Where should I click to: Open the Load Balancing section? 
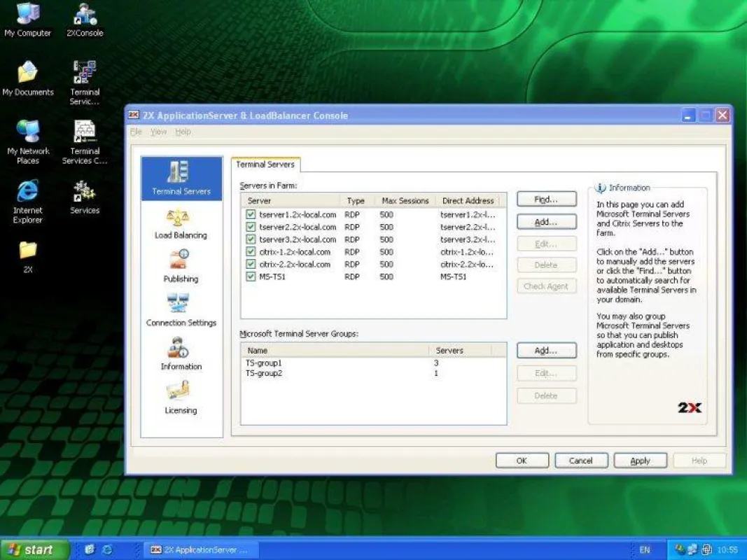[181, 224]
